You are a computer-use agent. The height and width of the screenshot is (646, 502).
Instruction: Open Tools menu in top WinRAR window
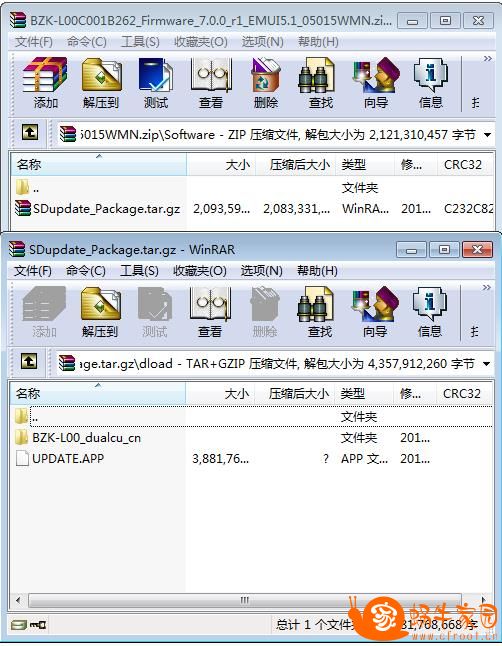140,42
